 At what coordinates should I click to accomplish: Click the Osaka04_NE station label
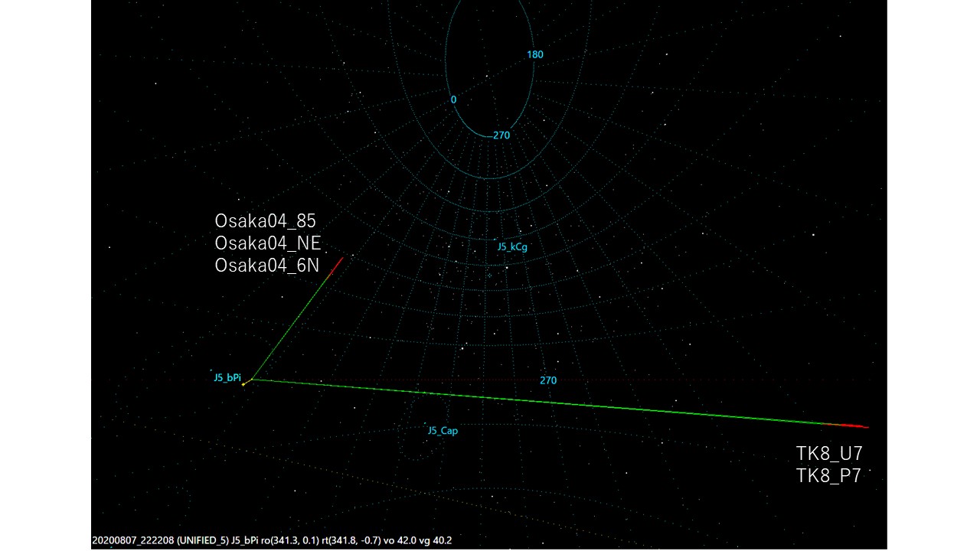[267, 243]
